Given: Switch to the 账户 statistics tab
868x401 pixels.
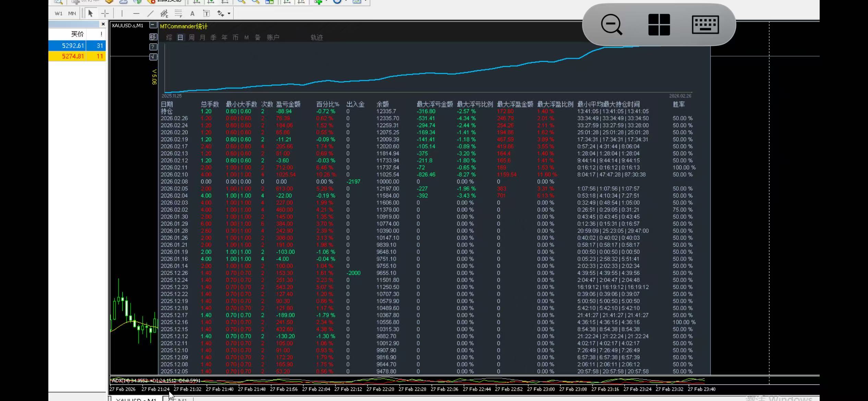Looking at the screenshot, I should 273,37.
